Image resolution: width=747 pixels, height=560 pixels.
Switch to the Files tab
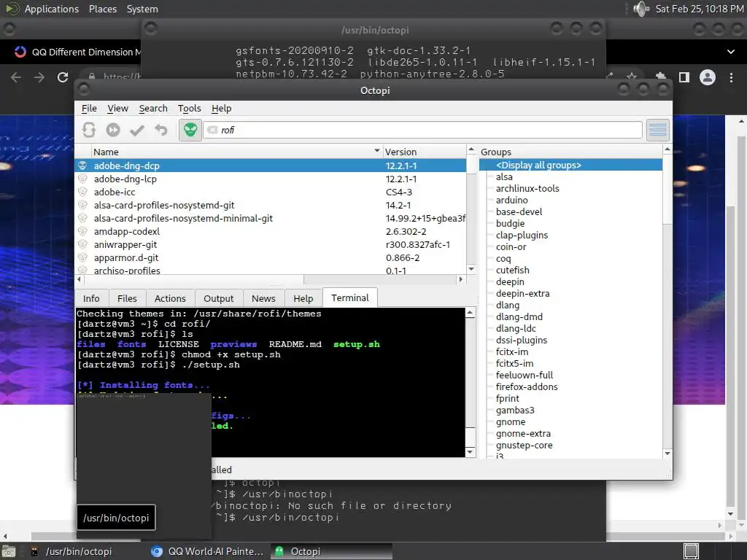[x=127, y=298]
